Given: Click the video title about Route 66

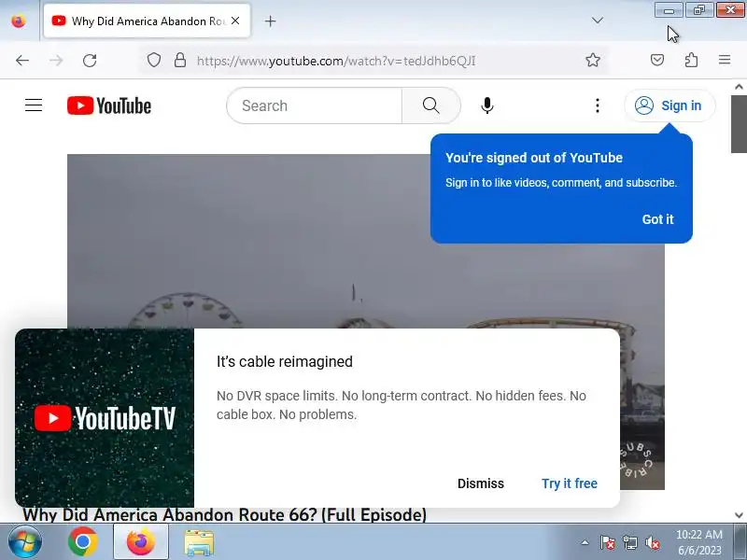Looking at the screenshot, I should pyautogui.click(x=224, y=515).
